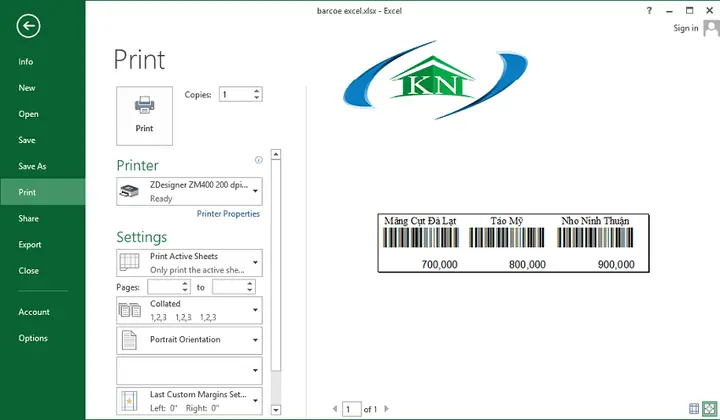Click Close in the sidebar

click(28, 271)
